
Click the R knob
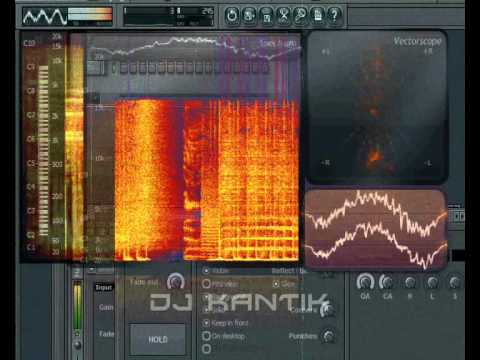click(410, 283)
